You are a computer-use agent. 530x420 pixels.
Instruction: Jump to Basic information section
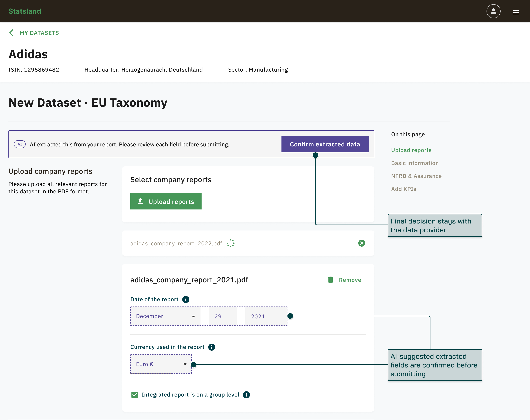click(x=415, y=163)
